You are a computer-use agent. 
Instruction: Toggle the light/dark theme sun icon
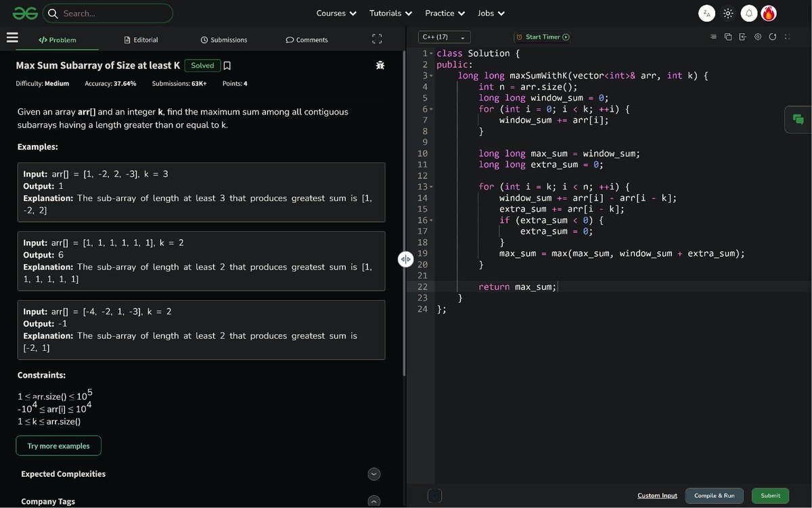(727, 13)
